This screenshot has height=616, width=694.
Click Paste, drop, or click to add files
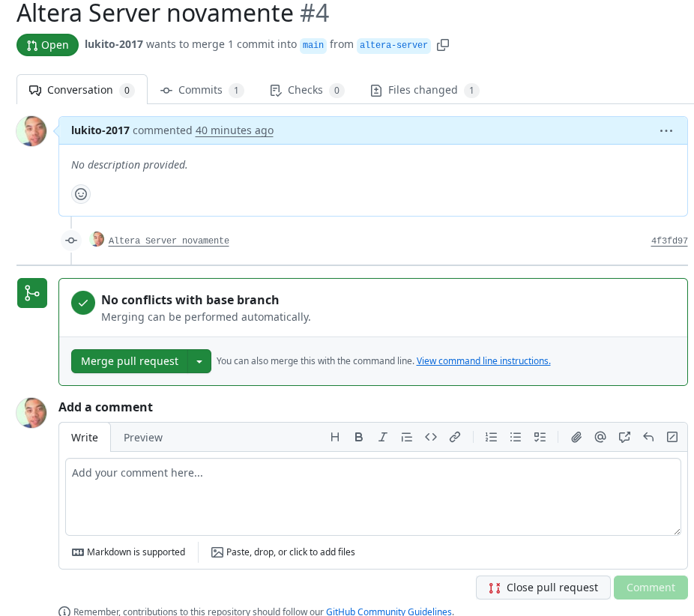283,552
